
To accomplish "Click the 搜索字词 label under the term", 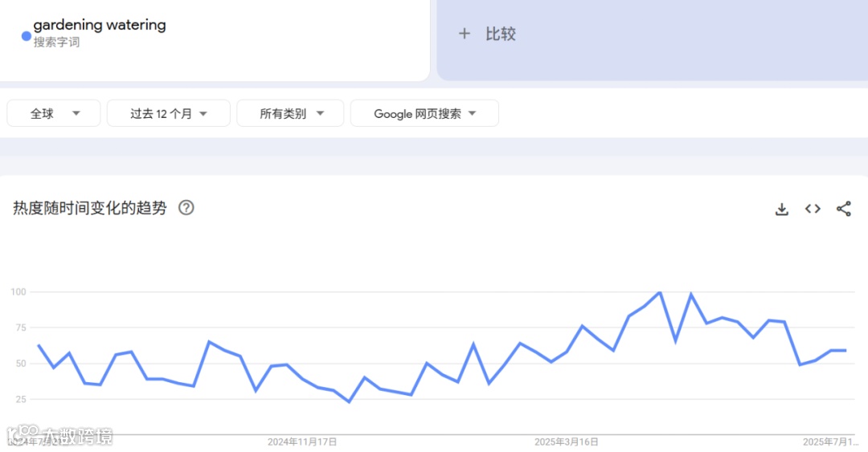I will click(x=56, y=42).
